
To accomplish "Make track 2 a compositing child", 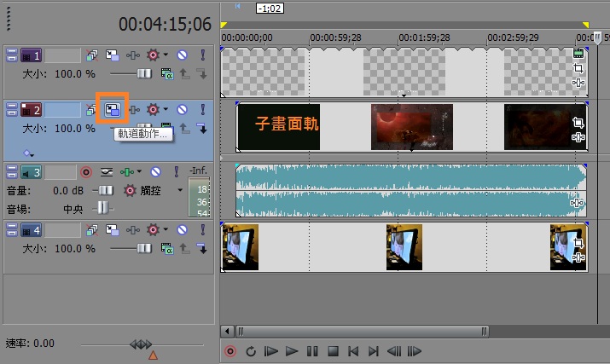I will click(x=202, y=128).
